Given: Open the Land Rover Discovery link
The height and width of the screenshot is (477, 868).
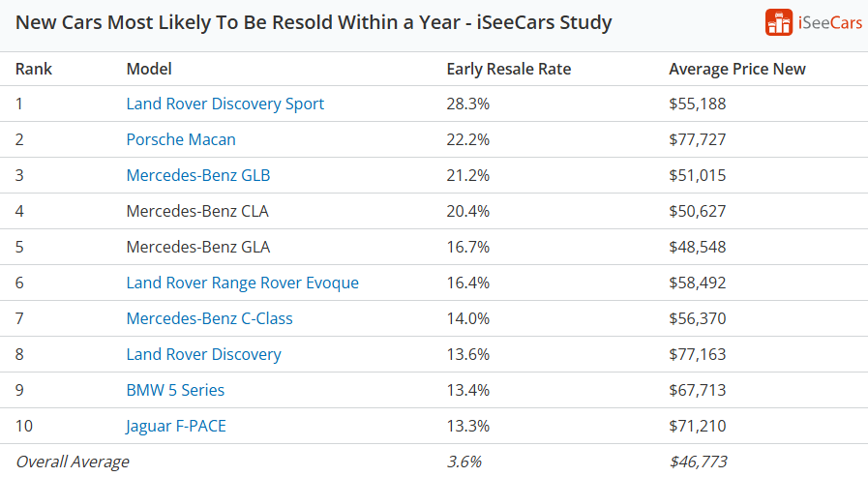Looking at the screenshot, I should coord(203,354).
